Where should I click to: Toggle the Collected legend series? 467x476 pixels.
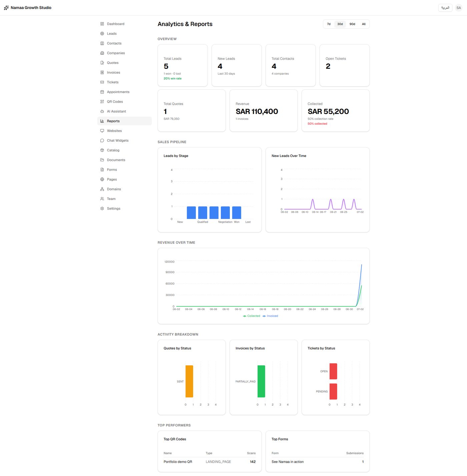pos(252,316)
